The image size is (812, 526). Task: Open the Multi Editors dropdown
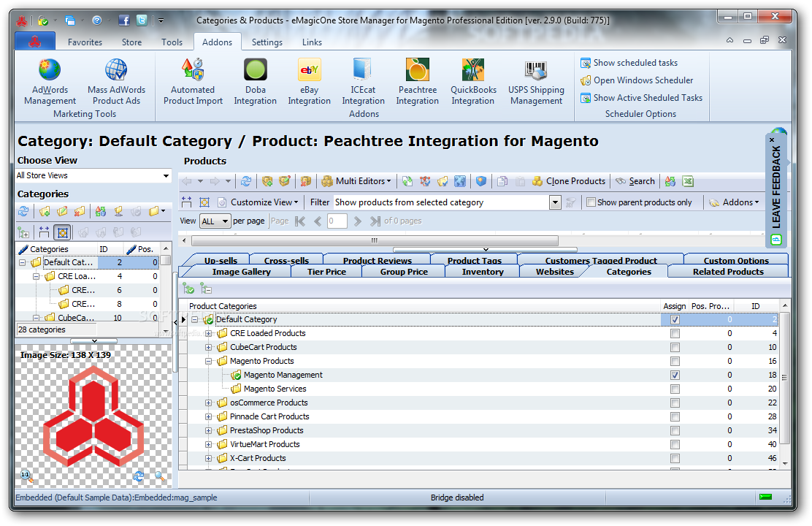(x=356, y=181)
